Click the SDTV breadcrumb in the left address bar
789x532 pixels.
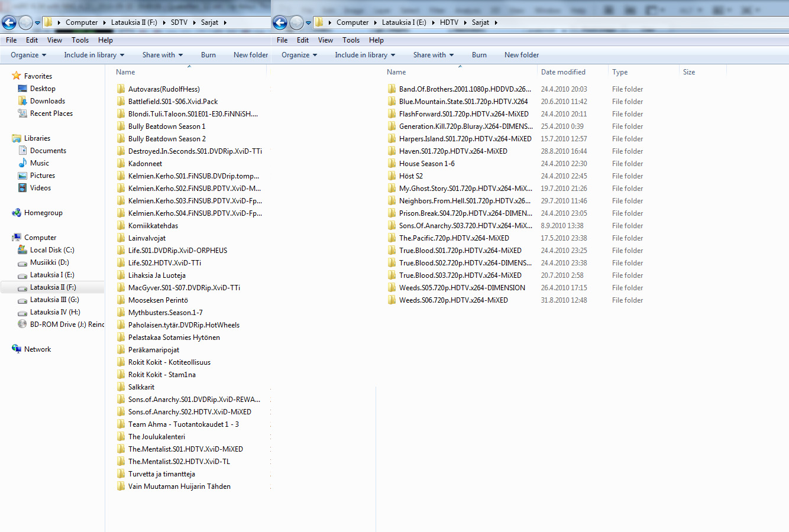point(179,22)
